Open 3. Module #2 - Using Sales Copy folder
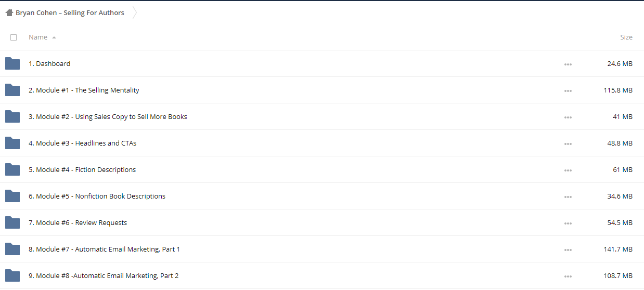This screenshot has height=290, width=644. click(x=108, y=116)
